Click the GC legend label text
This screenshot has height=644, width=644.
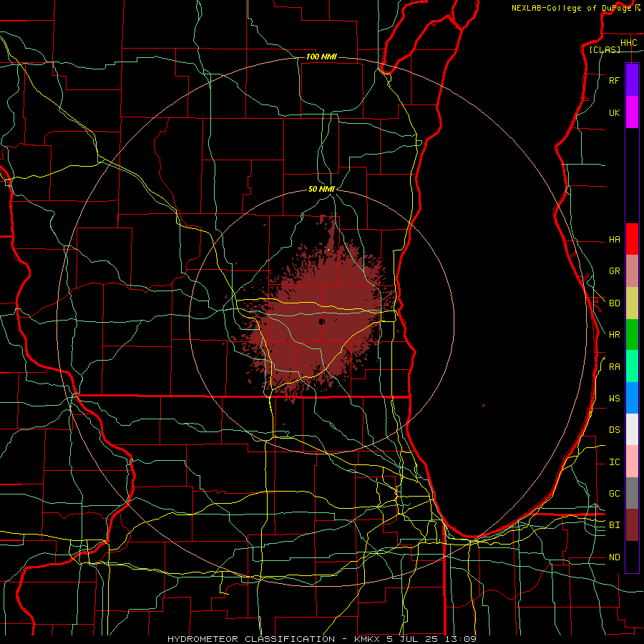(x=614, y=494)
